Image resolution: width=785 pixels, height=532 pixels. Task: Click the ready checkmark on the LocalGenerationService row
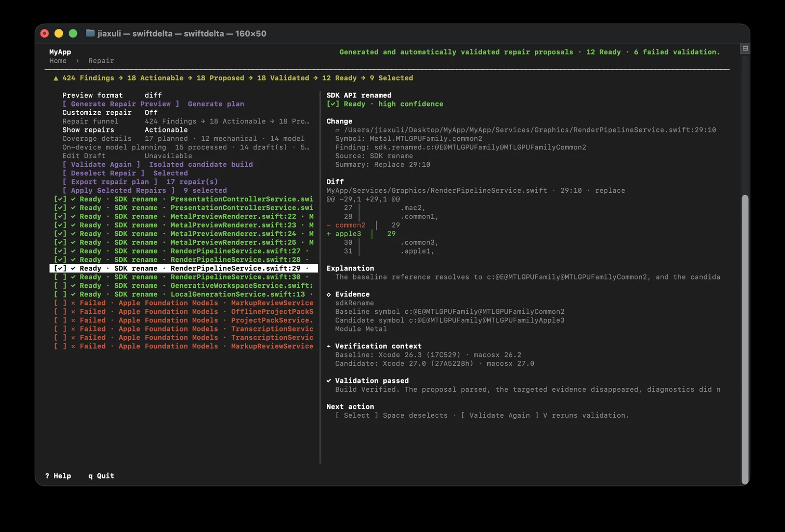pos(73,295)
